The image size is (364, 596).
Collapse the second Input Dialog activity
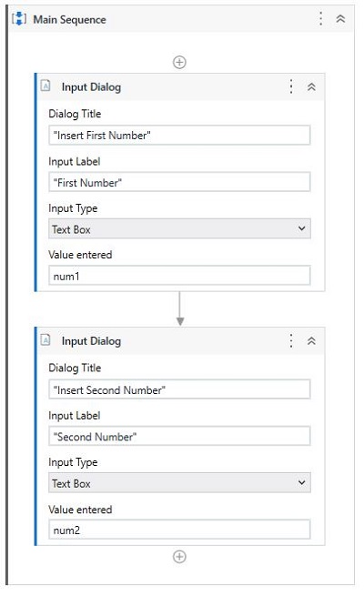click(311, 341)
